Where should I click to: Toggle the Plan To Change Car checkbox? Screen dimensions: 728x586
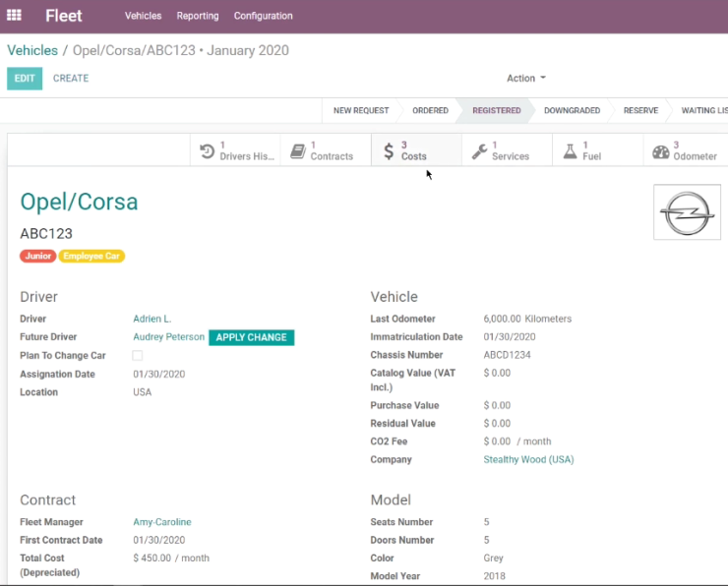pyautogui.click(x=138, y=355)
